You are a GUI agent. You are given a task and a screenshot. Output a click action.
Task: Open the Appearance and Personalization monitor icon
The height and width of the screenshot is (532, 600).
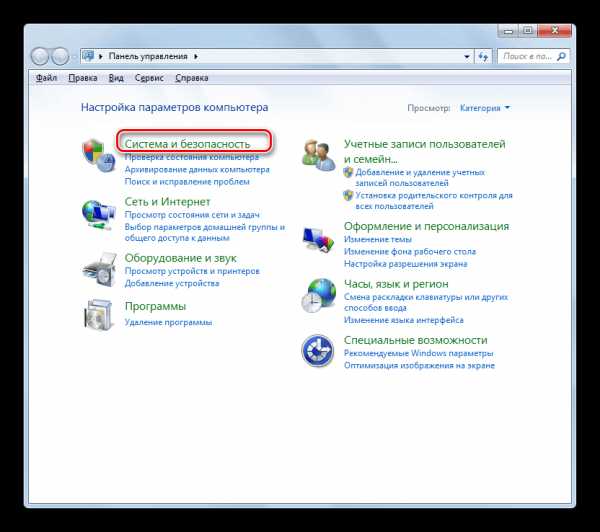tap(318, 240)
